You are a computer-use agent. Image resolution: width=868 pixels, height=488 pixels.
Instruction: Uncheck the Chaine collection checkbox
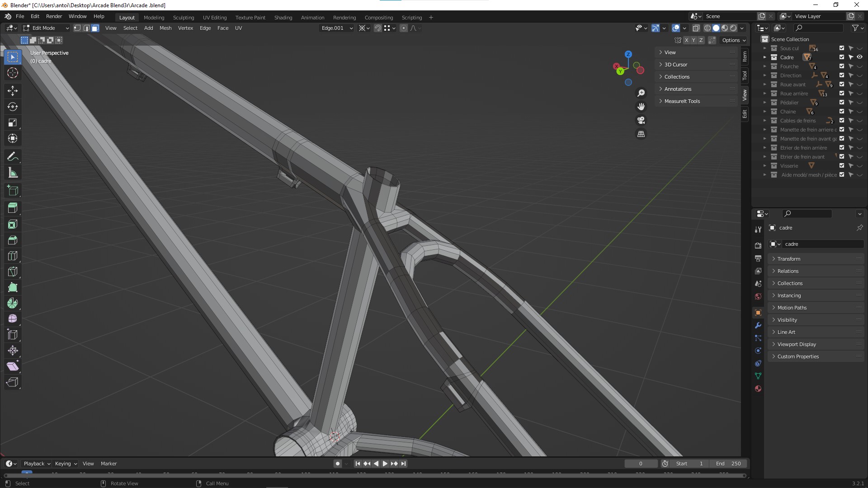(x=842, y=112)
